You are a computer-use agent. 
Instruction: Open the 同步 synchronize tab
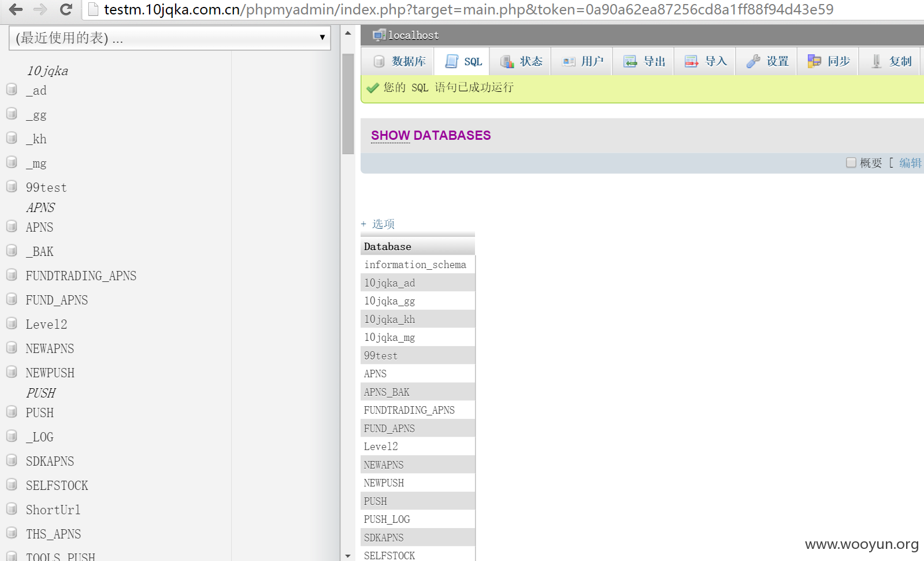(829, 61)
